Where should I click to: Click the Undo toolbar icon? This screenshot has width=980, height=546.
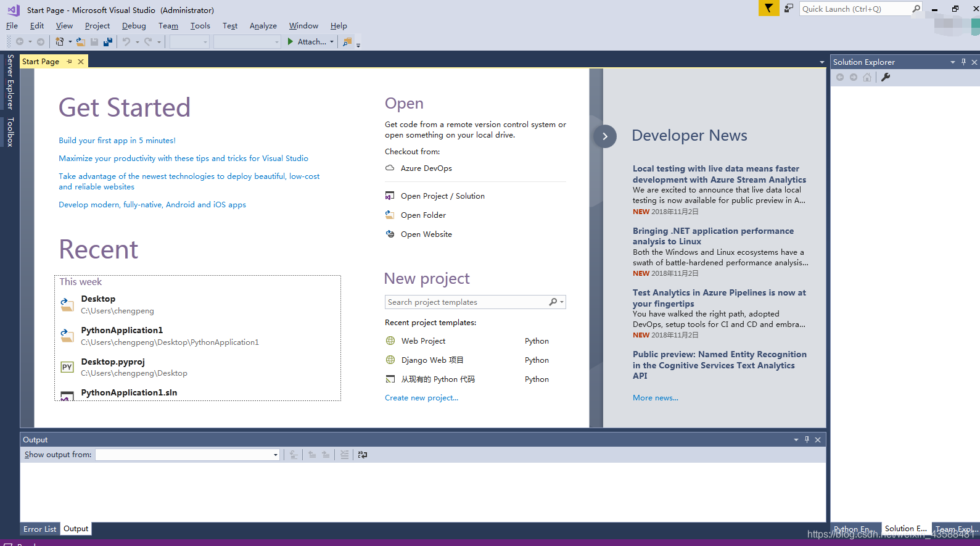[x=126, y=41]
